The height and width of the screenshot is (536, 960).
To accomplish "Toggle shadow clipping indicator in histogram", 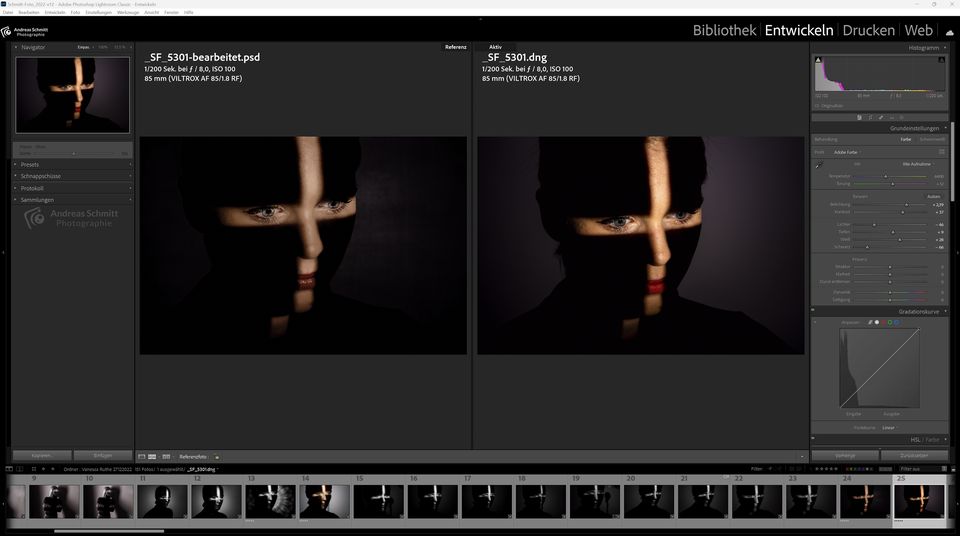I will [x=818, y=60].
